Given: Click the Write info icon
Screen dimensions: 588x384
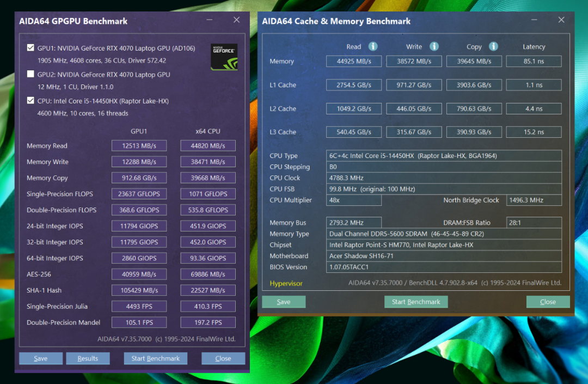Looking at the screenshot, I should 434,46.
